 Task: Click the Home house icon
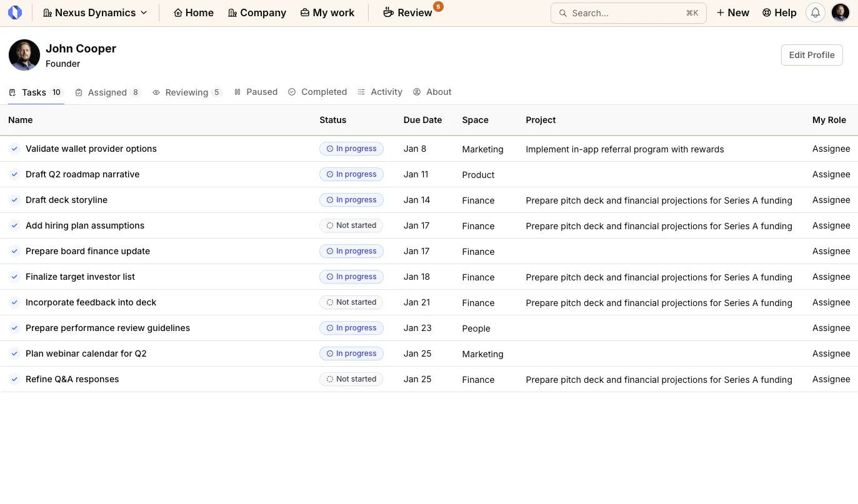tap(178, 12)
